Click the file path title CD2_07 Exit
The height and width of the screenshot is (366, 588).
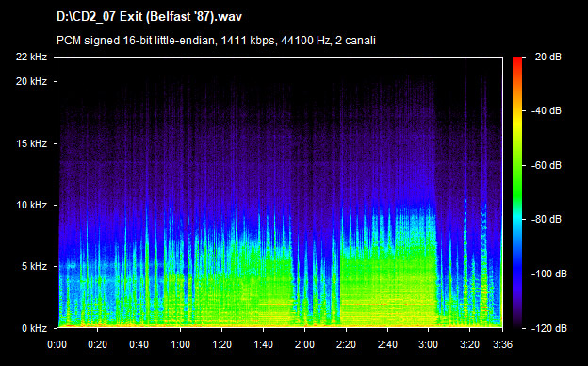point(149,17)
